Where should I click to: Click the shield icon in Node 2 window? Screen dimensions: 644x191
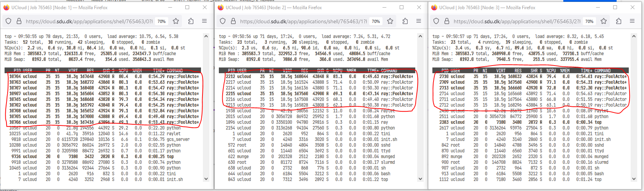coord(223,21)
